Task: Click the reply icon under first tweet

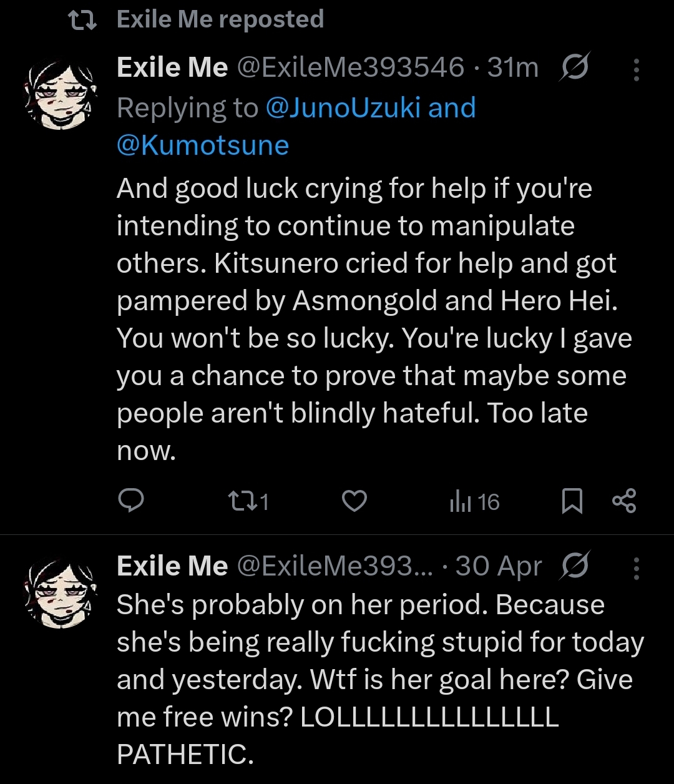Action: coord(131,501)
